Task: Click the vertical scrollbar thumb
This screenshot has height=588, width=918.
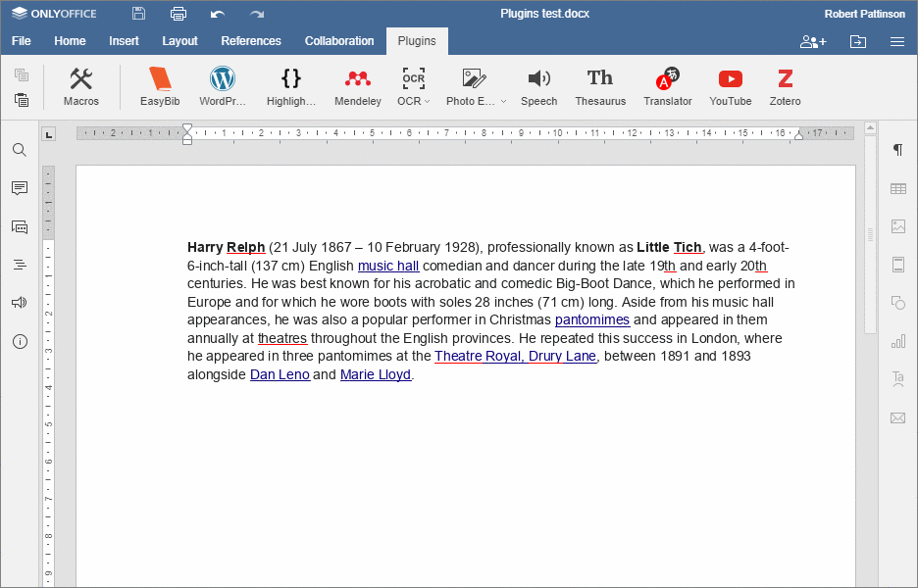Action: [870, 234]
